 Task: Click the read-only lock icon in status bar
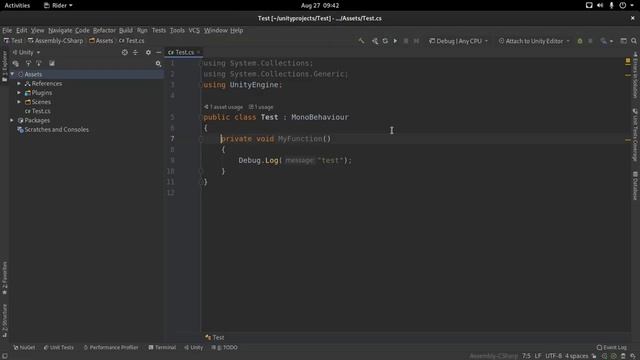tap(594, 356)
